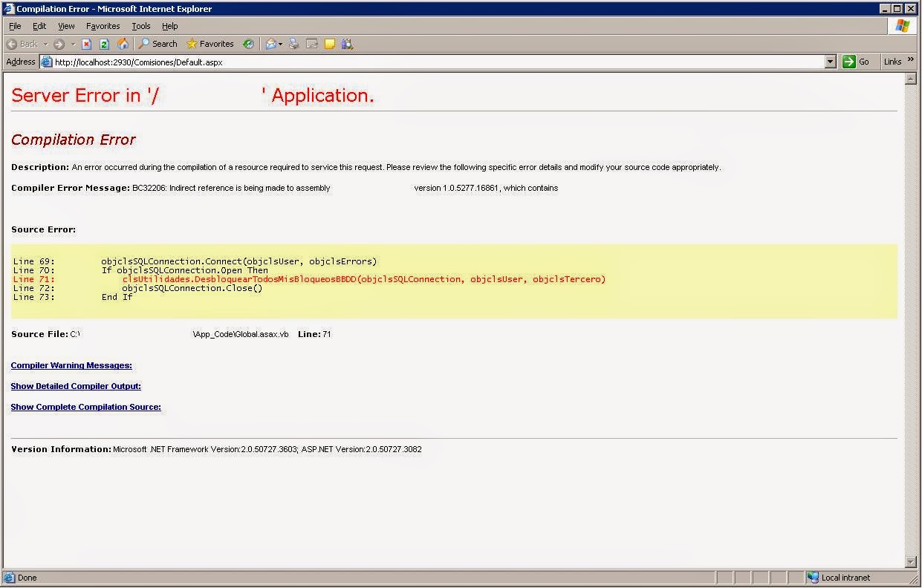This screenshot has height=588, width=922.
Task: Open the View menu
Action: tap(66, 26)
